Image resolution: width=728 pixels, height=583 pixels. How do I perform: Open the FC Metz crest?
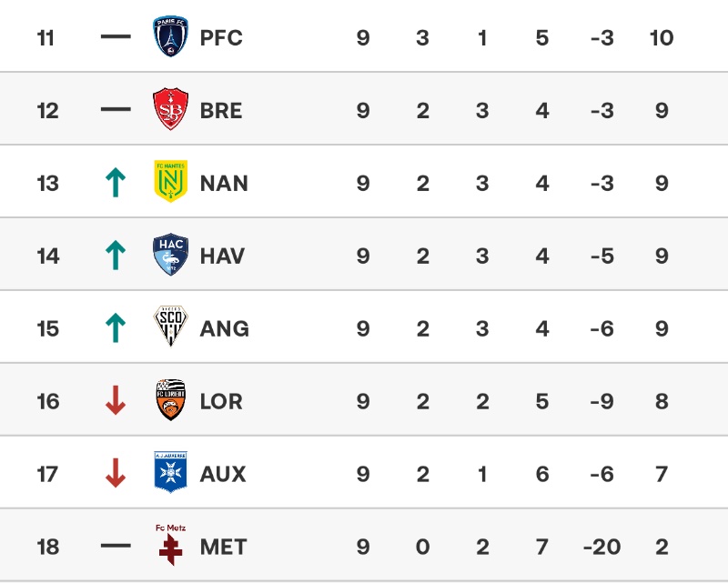click(170, 544)
